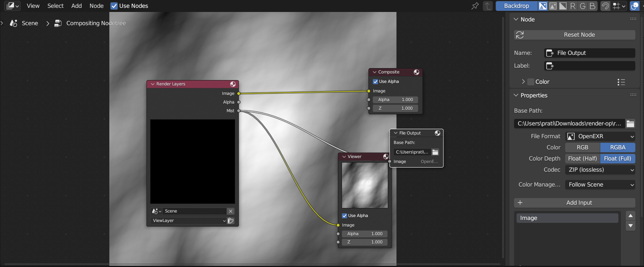644x267 pixels.
Task: Open the Color Management Follow Scene dropdown
Action: (x=600, y=184)
